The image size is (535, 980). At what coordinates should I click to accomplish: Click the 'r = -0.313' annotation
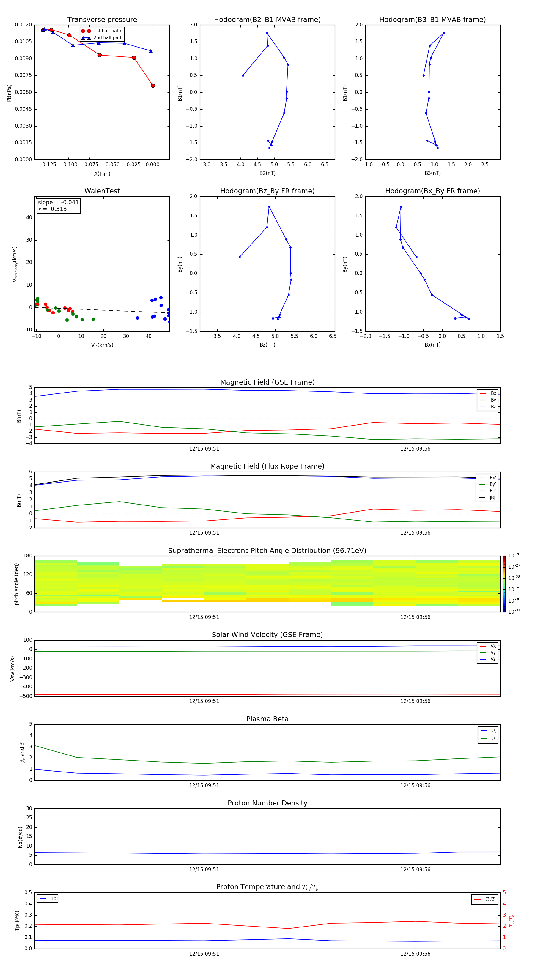click(x=53, y=209)
